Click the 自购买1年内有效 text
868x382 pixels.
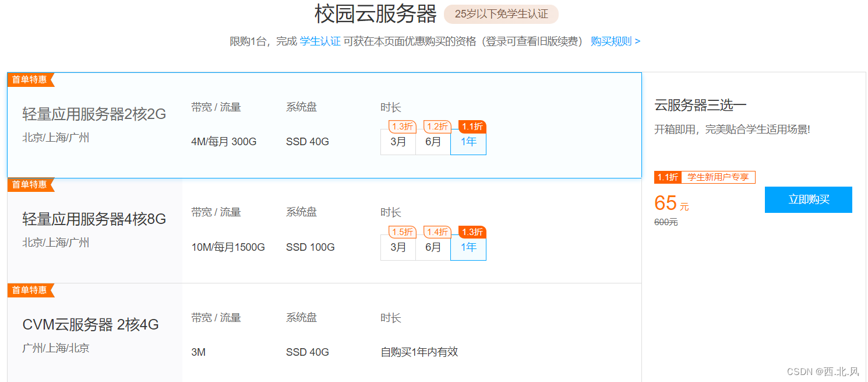tap(419, 352)
